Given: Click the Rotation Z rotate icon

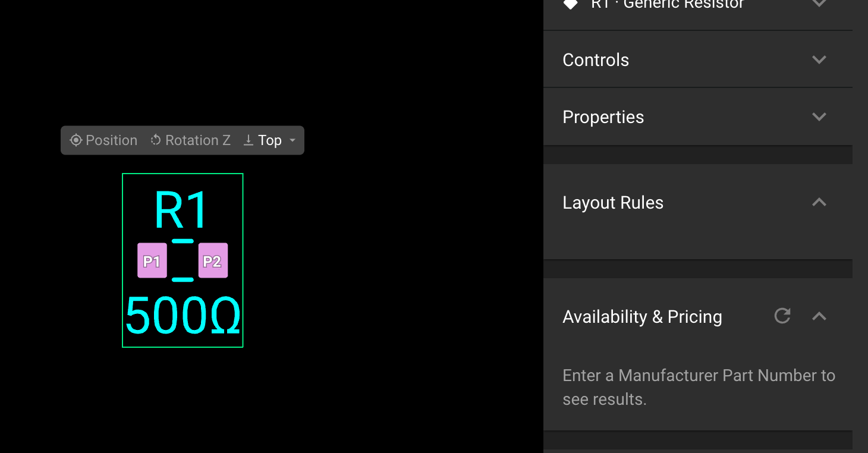Looking at the screenshot, I should 156,140.
